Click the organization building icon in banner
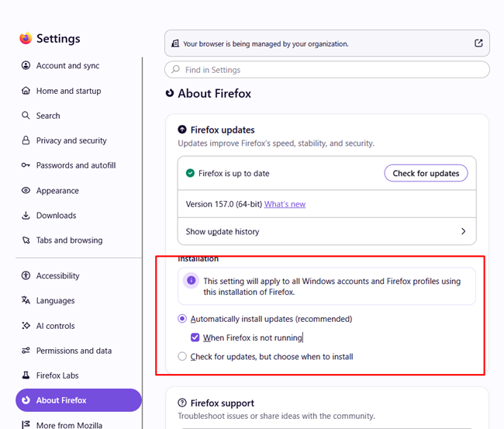Screen dimensions: 504x429 click(175, 43)
